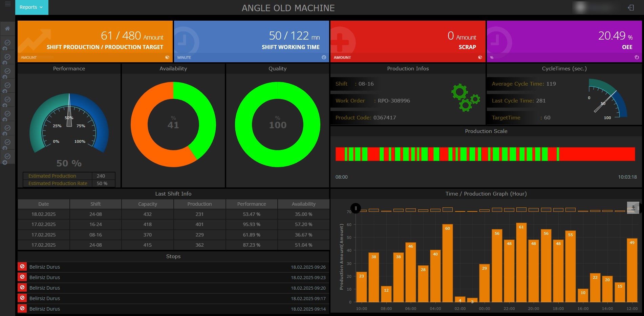Sort Last Shift Info by Availability header
This screenshot has height=316, width=644.
[304, 204]
